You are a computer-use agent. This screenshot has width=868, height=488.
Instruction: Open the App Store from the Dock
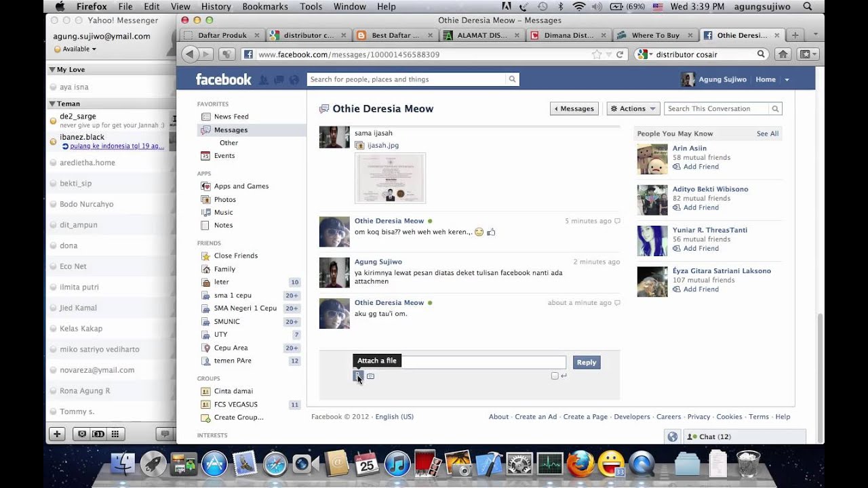click(215, 464)
